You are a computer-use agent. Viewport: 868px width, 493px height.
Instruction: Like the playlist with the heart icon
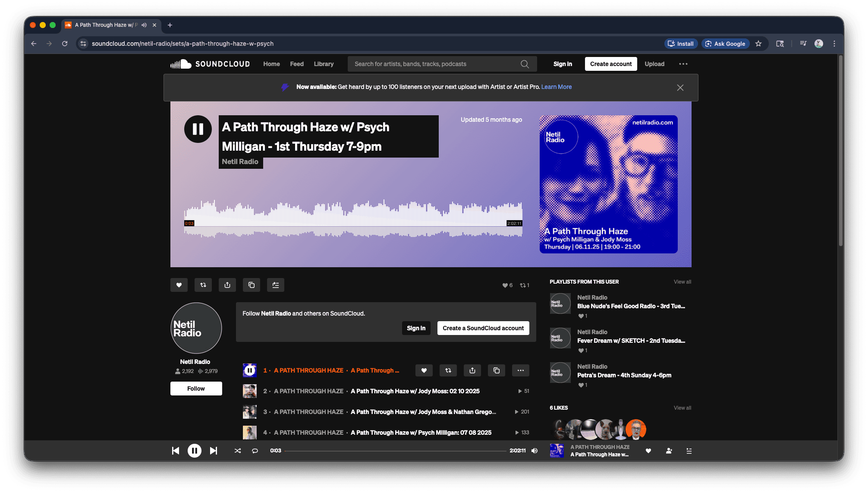point(179,285)
